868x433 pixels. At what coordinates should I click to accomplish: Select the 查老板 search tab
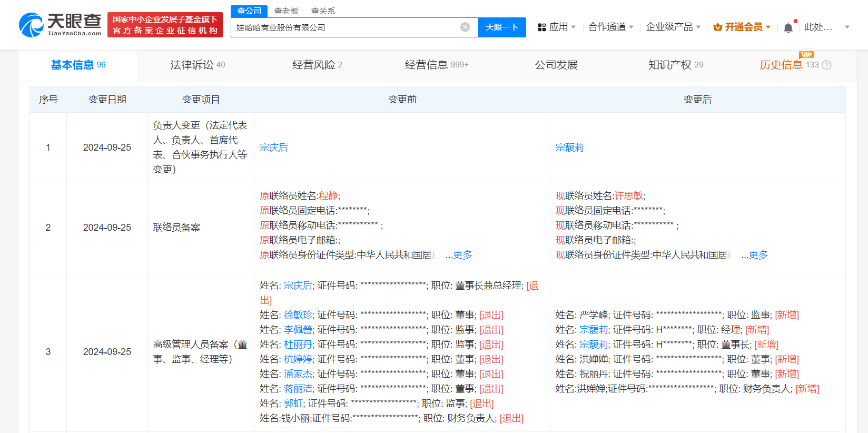coord(286,11)
